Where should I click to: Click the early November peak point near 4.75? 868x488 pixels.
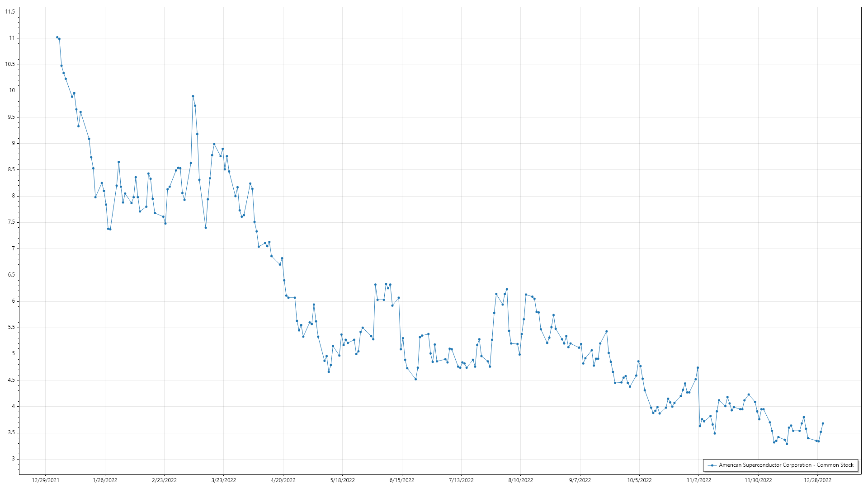pyautogui.click(x=698, y=368)
